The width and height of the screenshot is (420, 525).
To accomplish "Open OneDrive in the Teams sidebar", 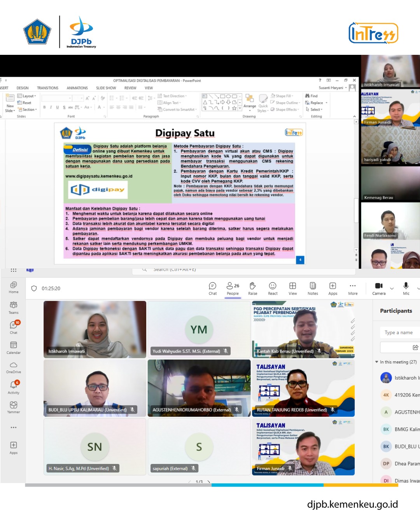I will [14, 367].
